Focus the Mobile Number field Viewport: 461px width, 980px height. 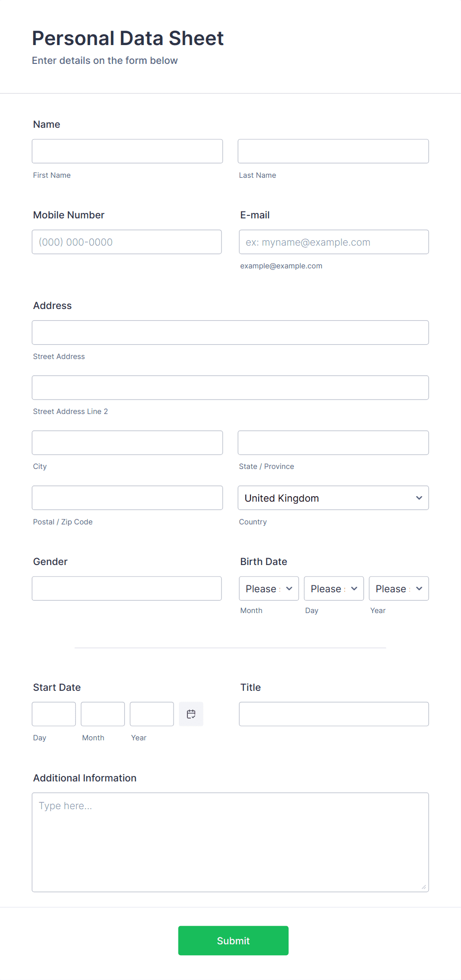click(127, 242)
